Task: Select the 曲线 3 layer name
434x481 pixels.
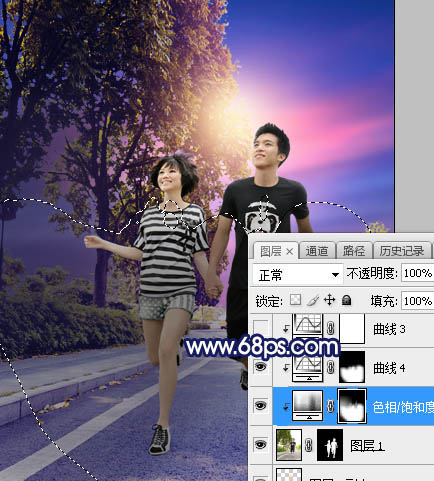Action: [389, 329]
